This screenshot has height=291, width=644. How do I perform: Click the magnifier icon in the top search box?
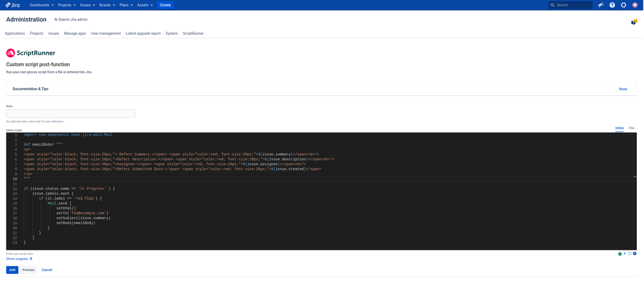[553, 5]
